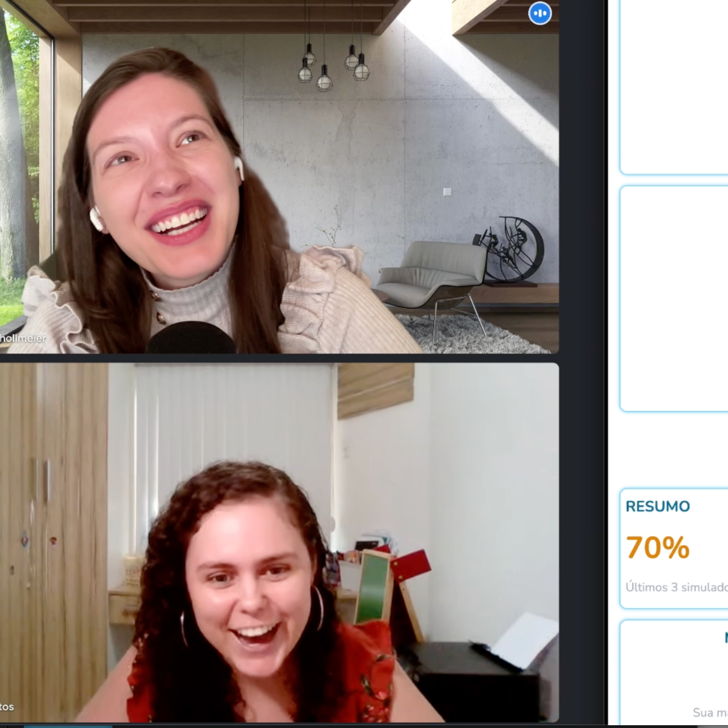Click the white space above the RESUMO card
The width and height of the screenshot is (728, 728).
[671, 450]
